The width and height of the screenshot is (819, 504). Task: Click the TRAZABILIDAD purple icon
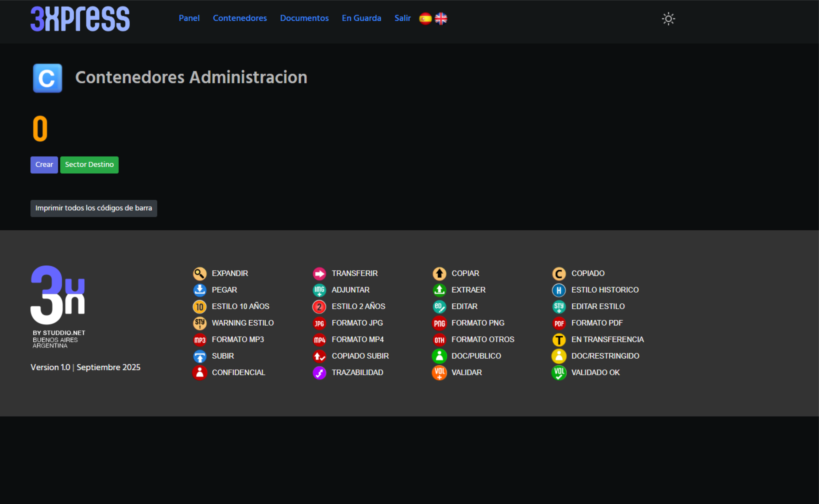(x=319, y=373)
